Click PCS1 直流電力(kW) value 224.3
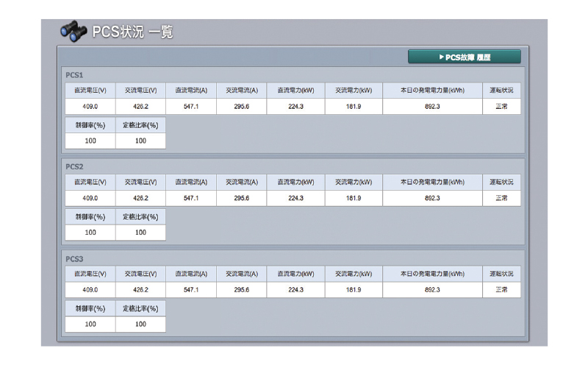588x368 pixels. pyautogui.click(x=296, y=107)
